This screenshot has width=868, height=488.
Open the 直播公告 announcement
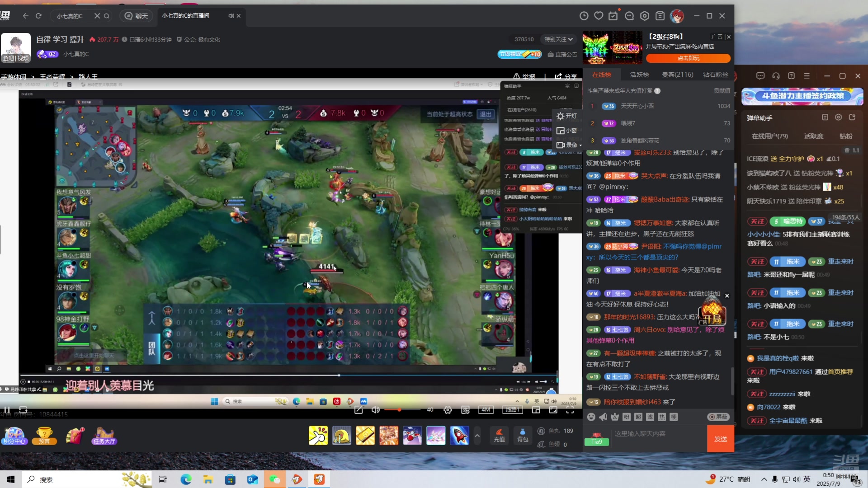562,54
